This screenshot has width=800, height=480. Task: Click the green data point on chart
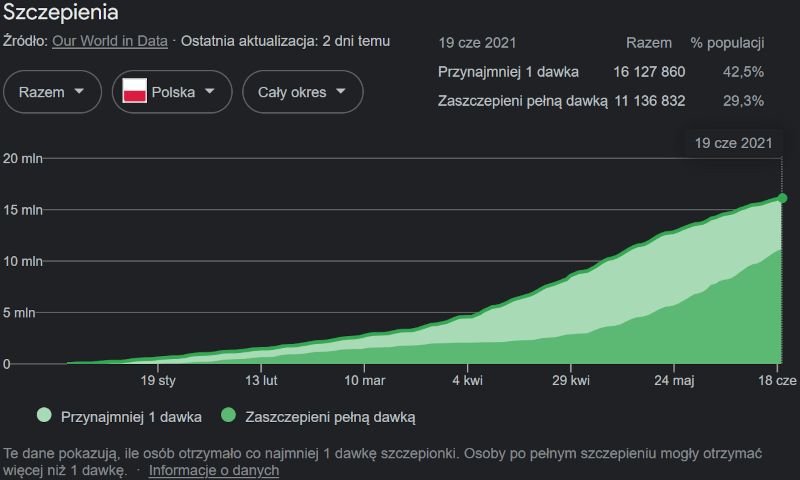tap(782, 198)
